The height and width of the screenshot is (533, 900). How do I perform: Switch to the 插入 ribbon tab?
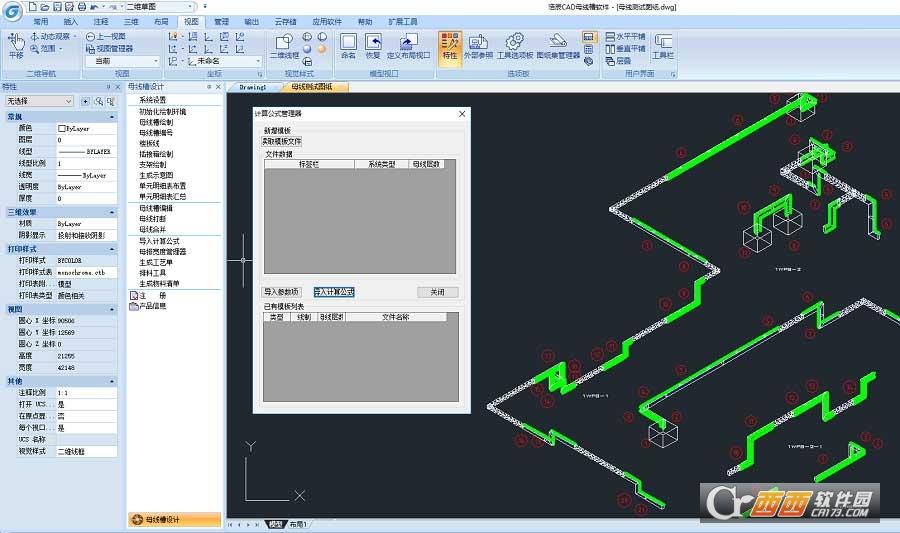pos(71,22)
